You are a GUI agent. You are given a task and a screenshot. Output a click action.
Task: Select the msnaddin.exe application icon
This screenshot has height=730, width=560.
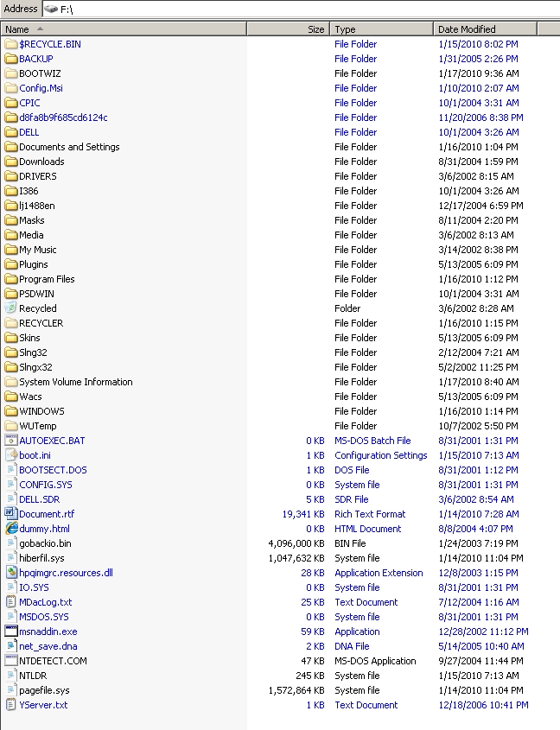pyautogui.click(x=11, y=632)
